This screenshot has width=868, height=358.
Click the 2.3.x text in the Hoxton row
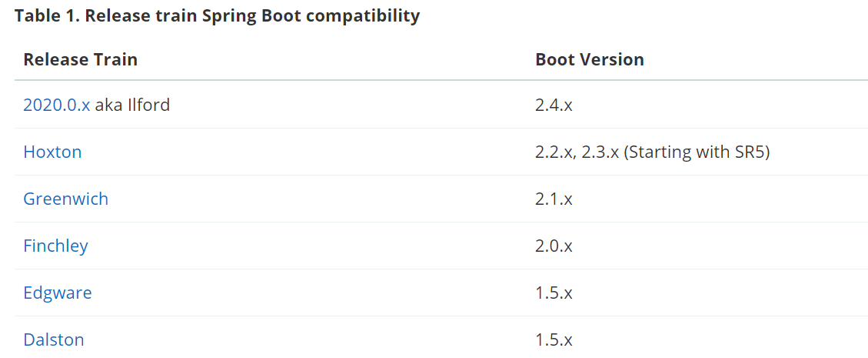(x=600, y=152)
